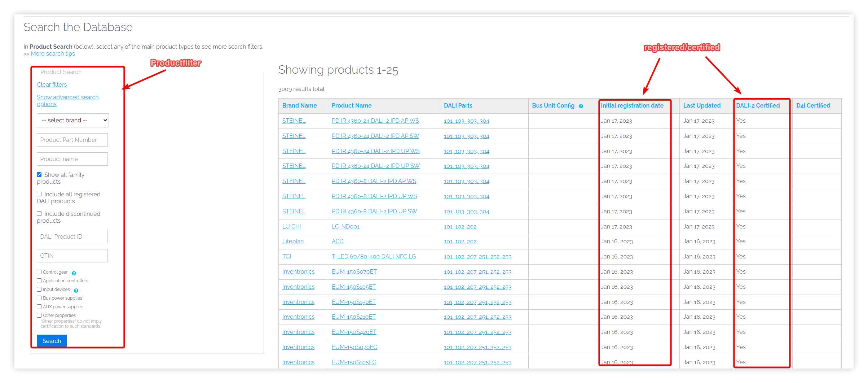Open DALI parts in PD IR 4360-8 UP SW row

coord(466,212)
